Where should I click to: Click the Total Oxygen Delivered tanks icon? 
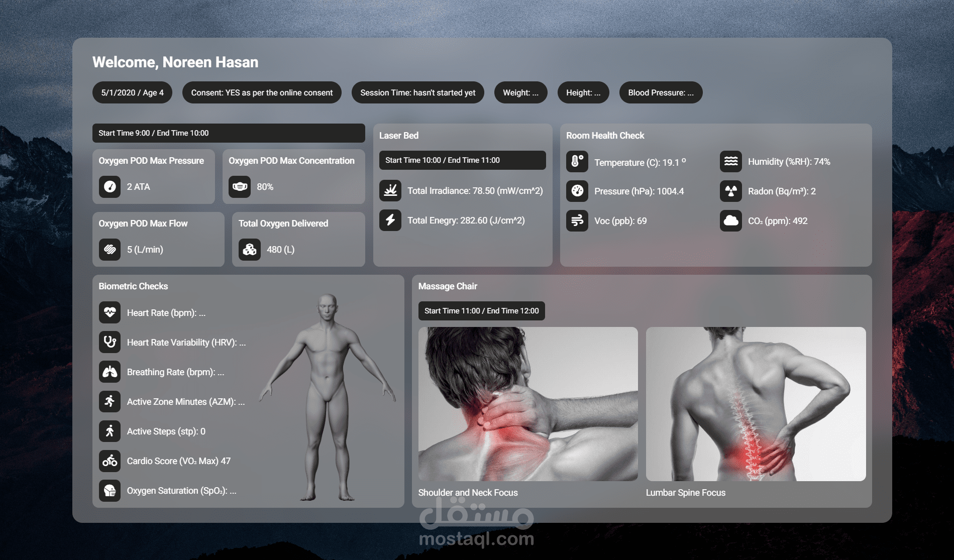pos(250,250)
